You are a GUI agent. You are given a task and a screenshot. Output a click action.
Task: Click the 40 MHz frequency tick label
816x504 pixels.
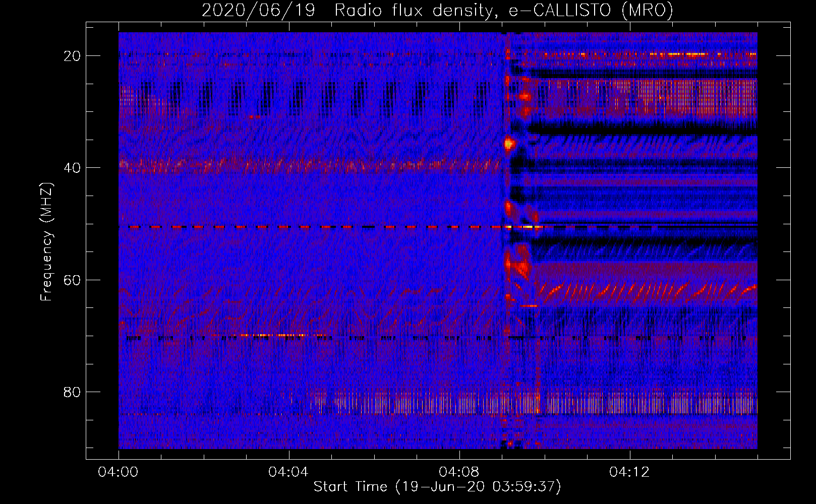coord(72,168)
